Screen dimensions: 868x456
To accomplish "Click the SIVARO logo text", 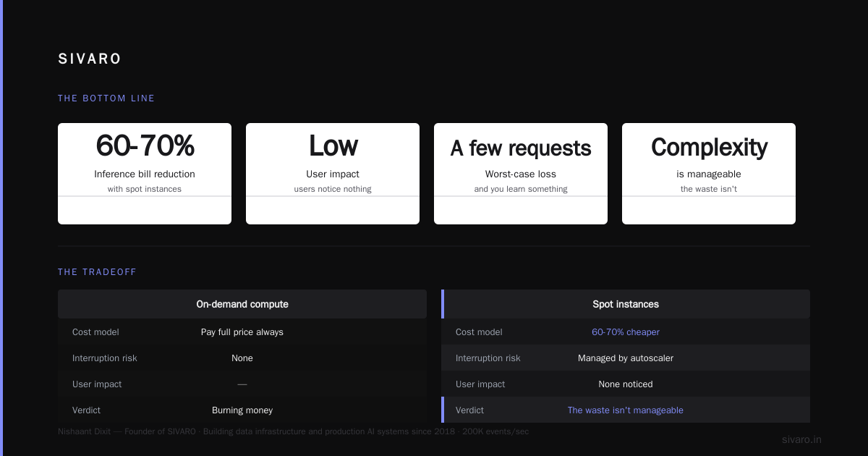I will [x=90, y=59].
